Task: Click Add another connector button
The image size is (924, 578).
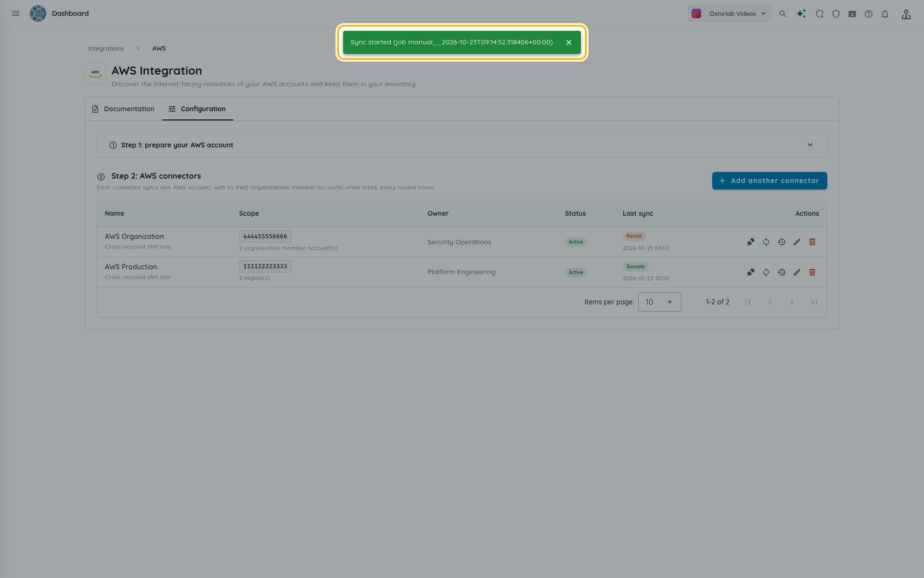Action: coord(770,181)
